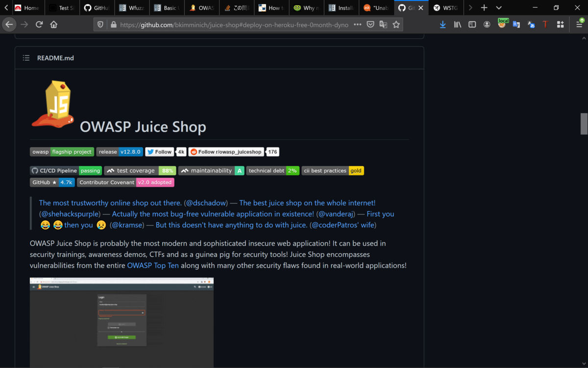
Task: Open the 'most bug-free vulnerable application' quote link
Action: click(x=213, y=214)
